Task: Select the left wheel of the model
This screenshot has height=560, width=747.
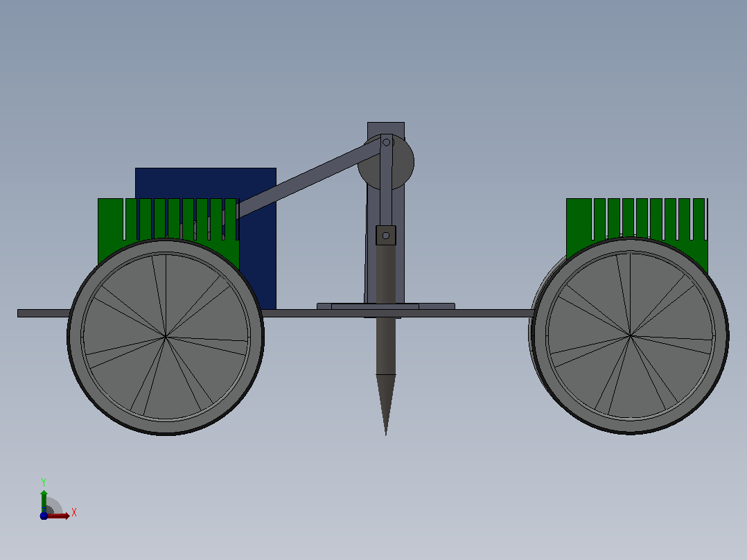Action: coord(166,337)
